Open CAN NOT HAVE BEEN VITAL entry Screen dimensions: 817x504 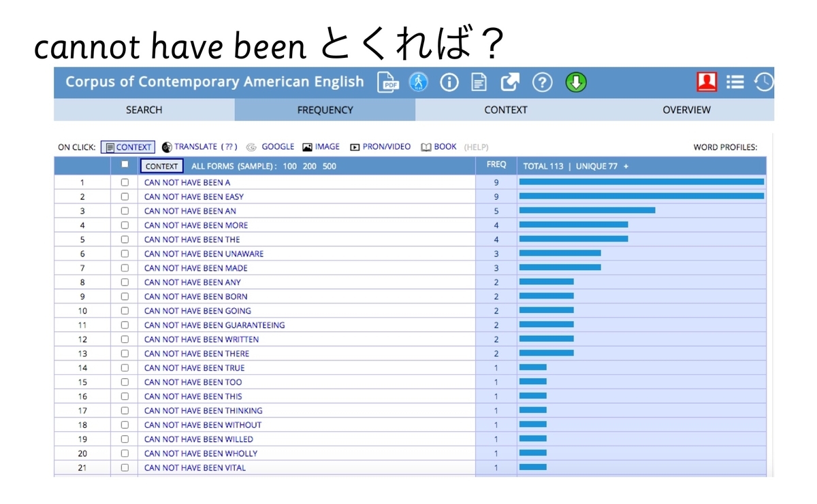point(195,468)
